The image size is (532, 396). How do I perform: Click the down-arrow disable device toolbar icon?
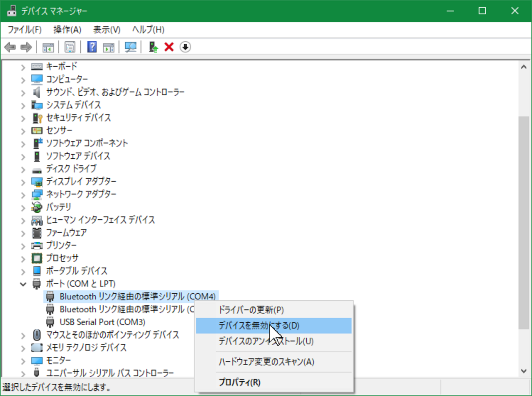(x=185, y=47)
